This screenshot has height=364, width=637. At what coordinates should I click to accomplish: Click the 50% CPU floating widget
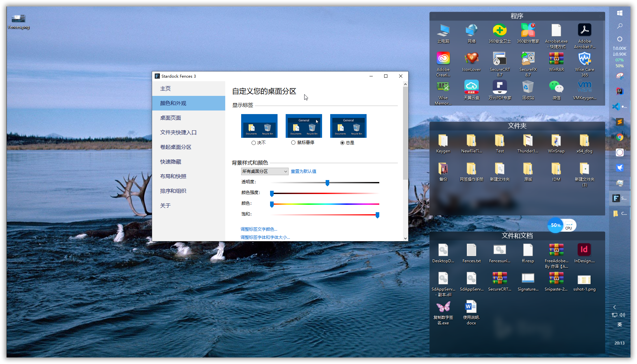click(x=562, y=225)
